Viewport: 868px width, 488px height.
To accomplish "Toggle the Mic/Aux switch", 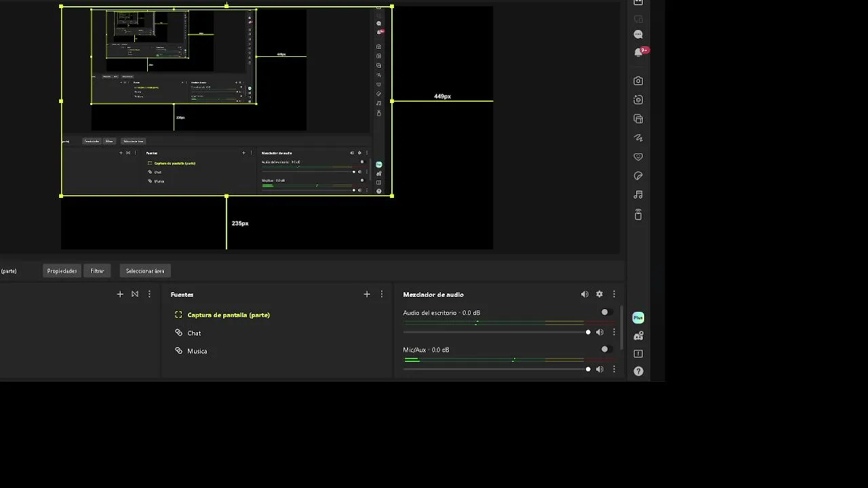I will coord(608,349).
